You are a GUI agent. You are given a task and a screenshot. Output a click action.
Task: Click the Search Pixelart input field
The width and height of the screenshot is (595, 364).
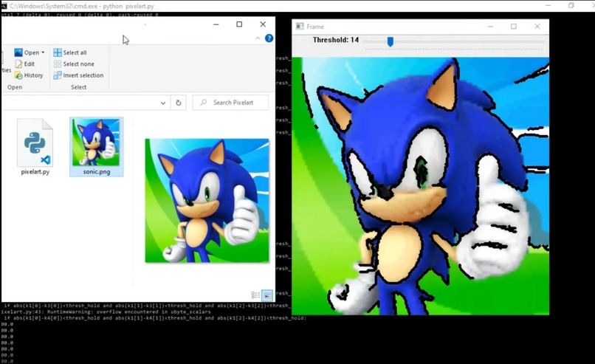pos(230,103)
